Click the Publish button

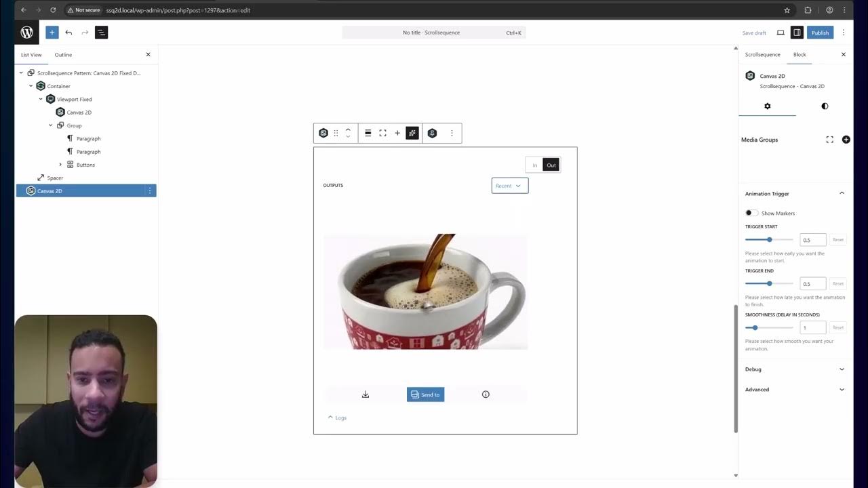pos(820,32)
